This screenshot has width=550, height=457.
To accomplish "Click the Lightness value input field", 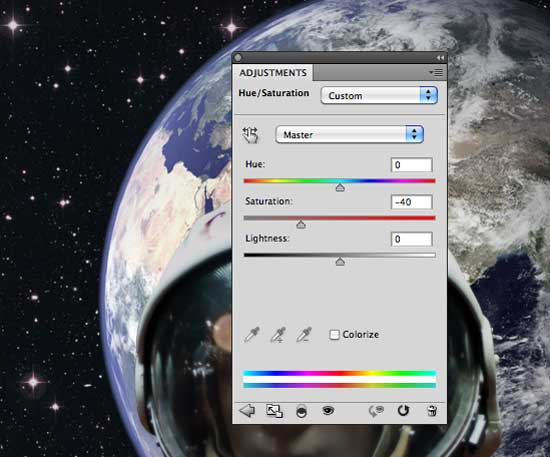I will coord(411,239).
